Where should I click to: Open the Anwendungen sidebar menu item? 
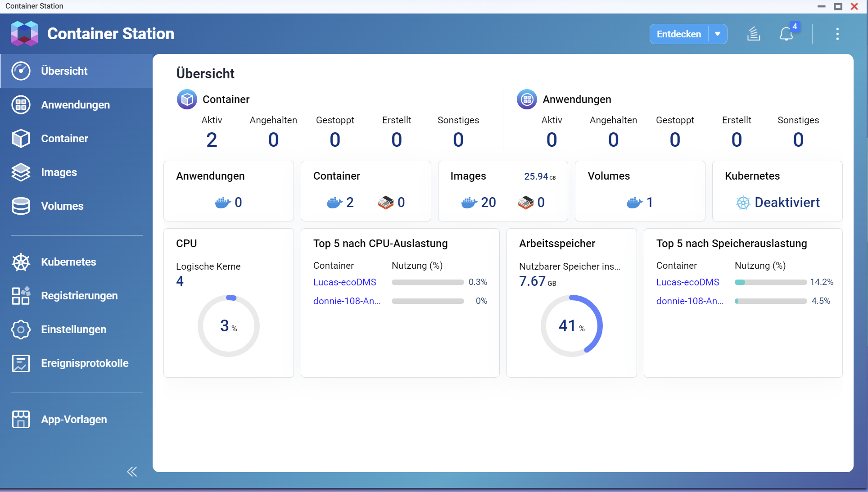75,105
